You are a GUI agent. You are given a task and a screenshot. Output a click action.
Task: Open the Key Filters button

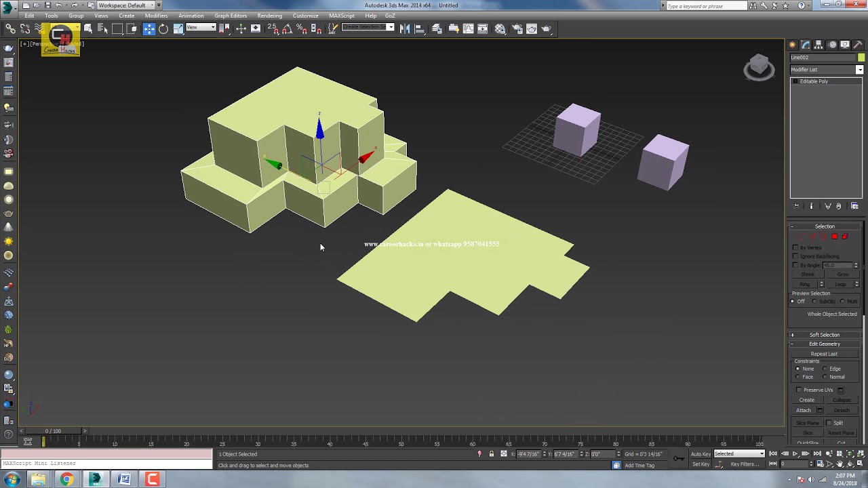coord(745,464)
